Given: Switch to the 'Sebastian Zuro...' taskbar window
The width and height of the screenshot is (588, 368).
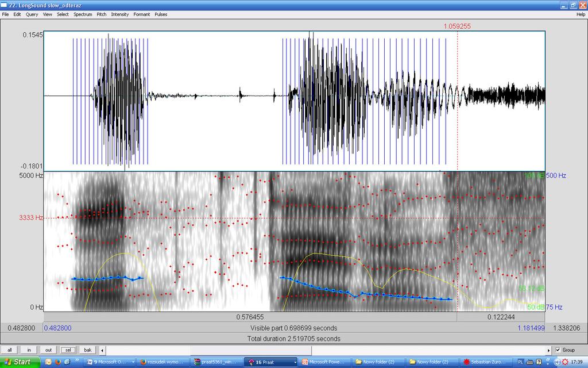Looking at the screenshot, I should 486,362.
